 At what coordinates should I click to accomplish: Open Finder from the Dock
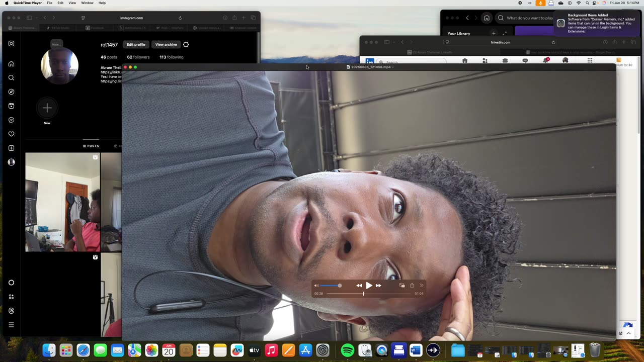pos(49,350)
